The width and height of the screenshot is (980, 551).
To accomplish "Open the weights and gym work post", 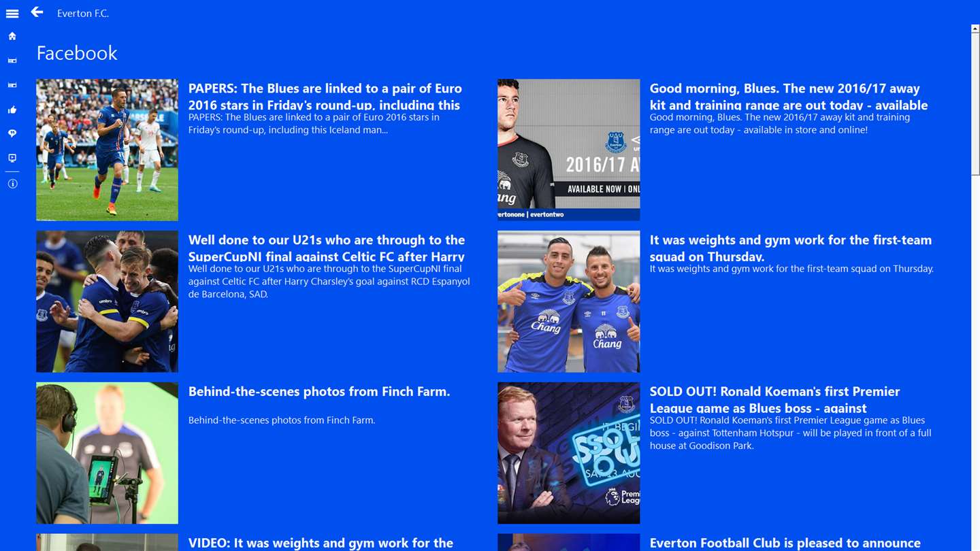I will click(x=791, y=248).
